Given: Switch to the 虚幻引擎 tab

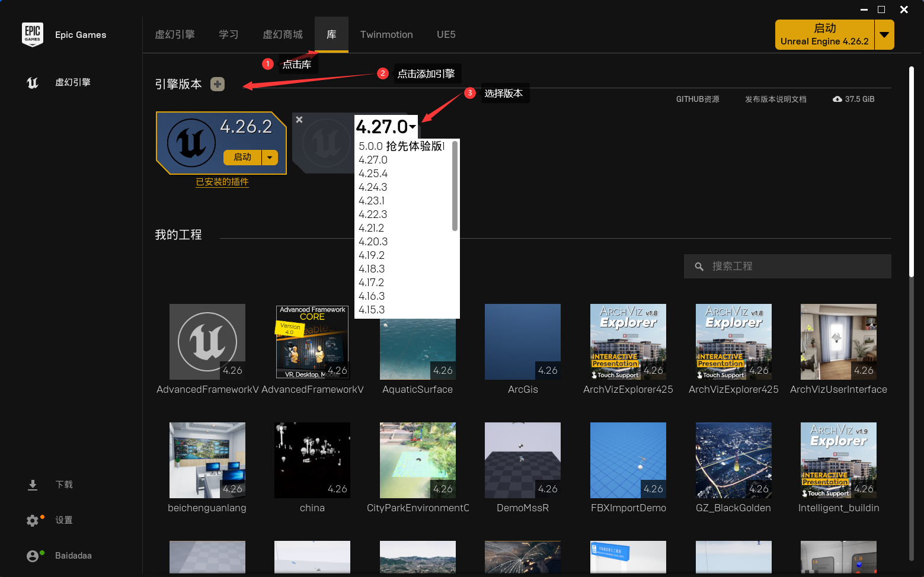Looking at the screenshot, I should (175, 34).
